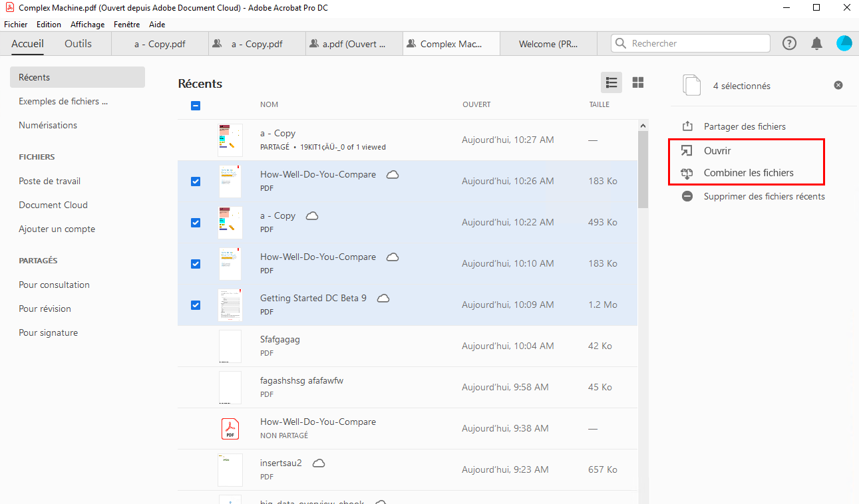Click the Sfafgagag file thumbnail

click(x=230, y=346)
